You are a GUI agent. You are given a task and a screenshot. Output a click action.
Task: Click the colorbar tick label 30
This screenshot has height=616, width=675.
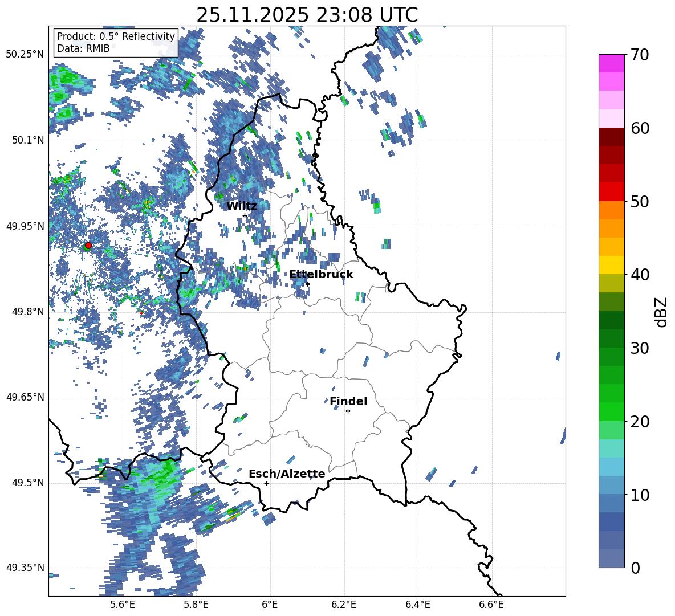click(640, 348)
